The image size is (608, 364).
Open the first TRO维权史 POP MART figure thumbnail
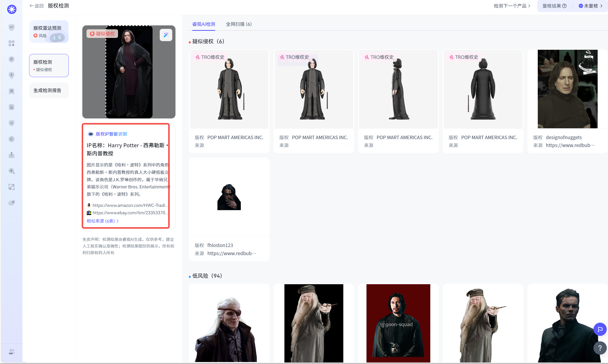coord(229,89)
